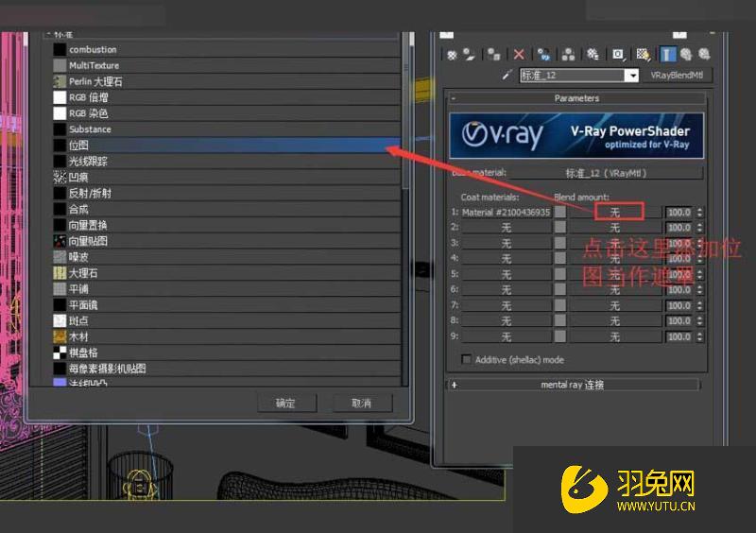The width and height of the screenshot is (756, 533).
Task: Click the 向量贴图 map thumbnail icon
Action: point(60,241)
